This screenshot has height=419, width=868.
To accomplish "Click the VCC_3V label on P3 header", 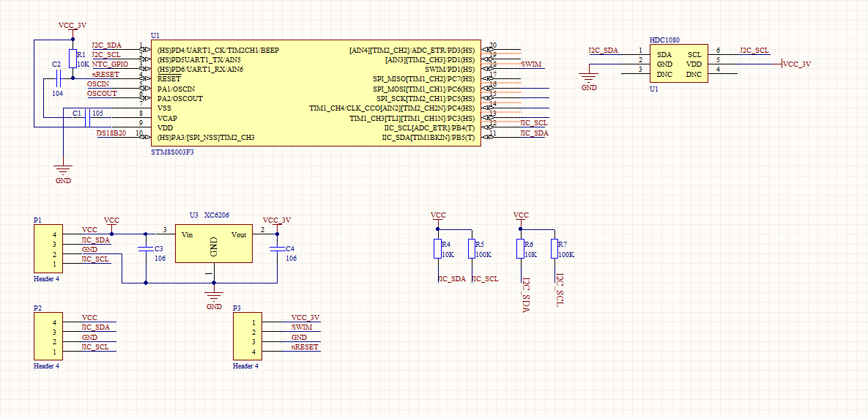I will click(305, 318).
